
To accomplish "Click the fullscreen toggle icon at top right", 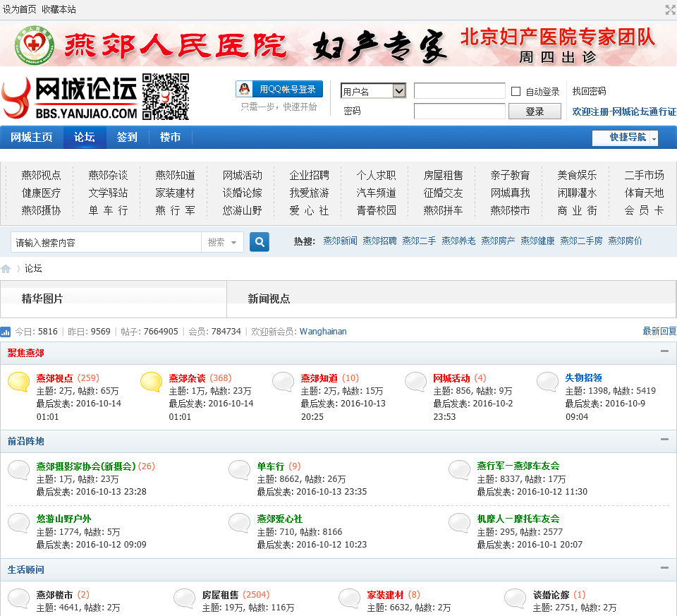I will tap(670, 9).
